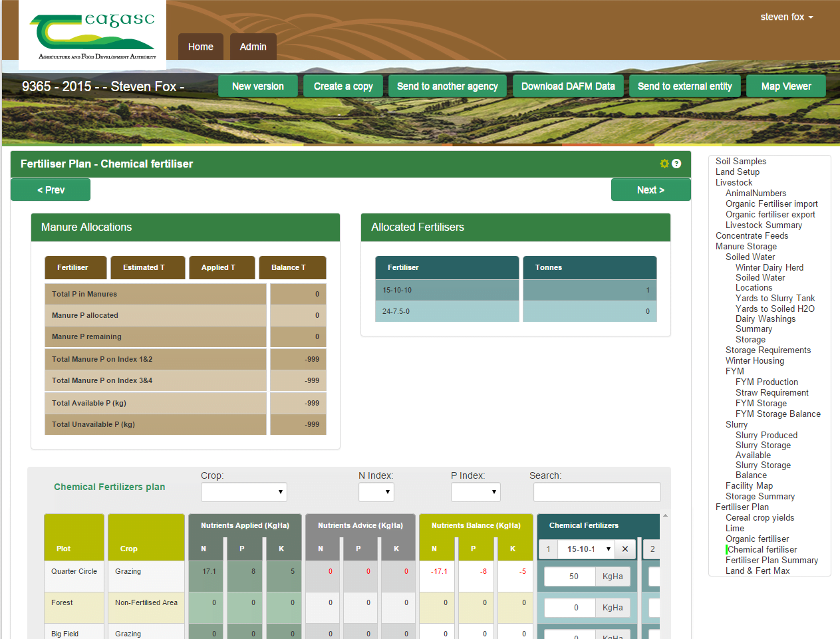
Task: Click the New version button
Action: click(257, 86)
